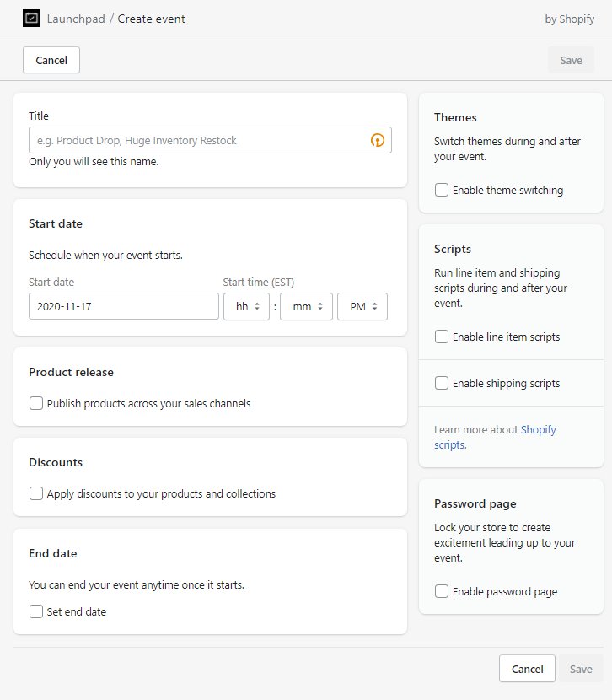This screenshot has width=612, height=700.
Task: Open the minutes (mm) dropdown
Action: (306, 307)
